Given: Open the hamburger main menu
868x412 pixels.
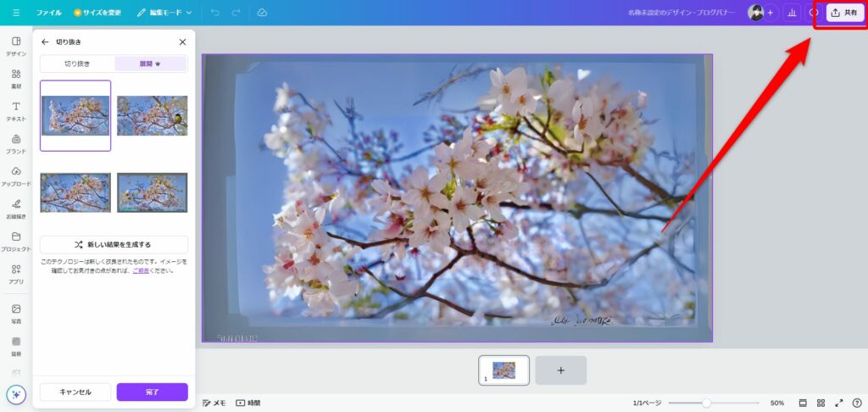Looking at the screenshot, I should click(x=16, y=13).
